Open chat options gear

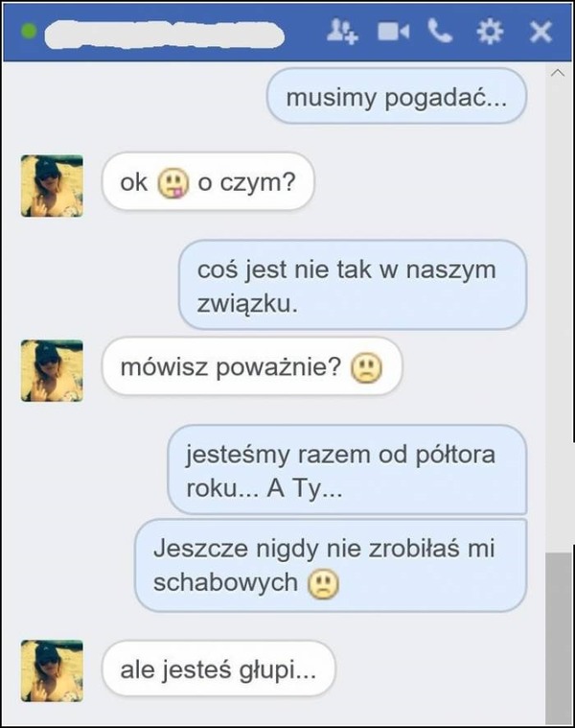tap(490, 32)
